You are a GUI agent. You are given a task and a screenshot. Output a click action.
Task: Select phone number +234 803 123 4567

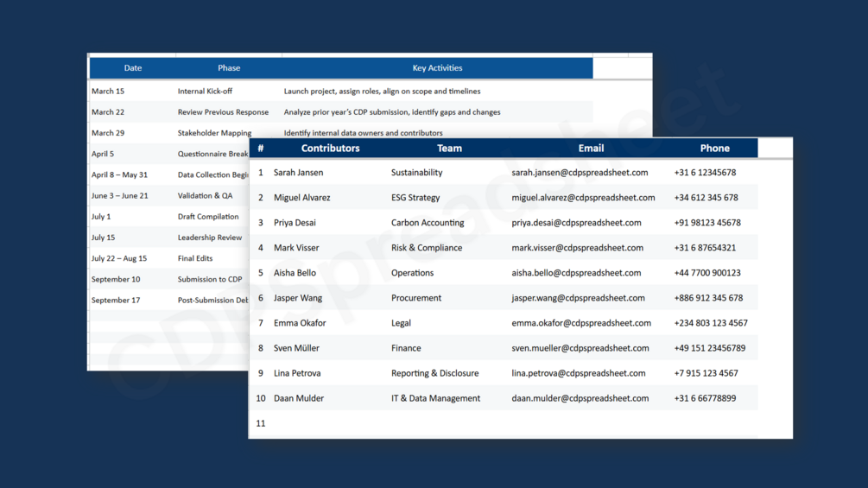[x=711, y=323]
